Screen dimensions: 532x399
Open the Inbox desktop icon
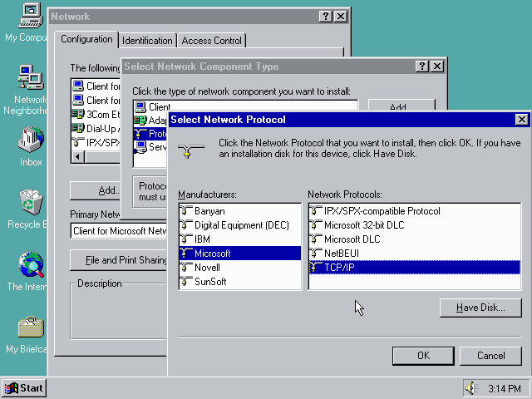click(x=31, y=140)
